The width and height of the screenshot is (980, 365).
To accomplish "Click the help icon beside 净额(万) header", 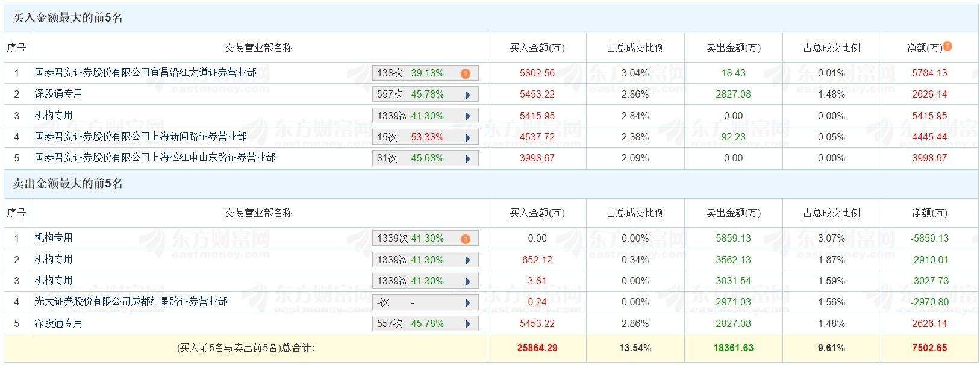I will tap(947, 46).
